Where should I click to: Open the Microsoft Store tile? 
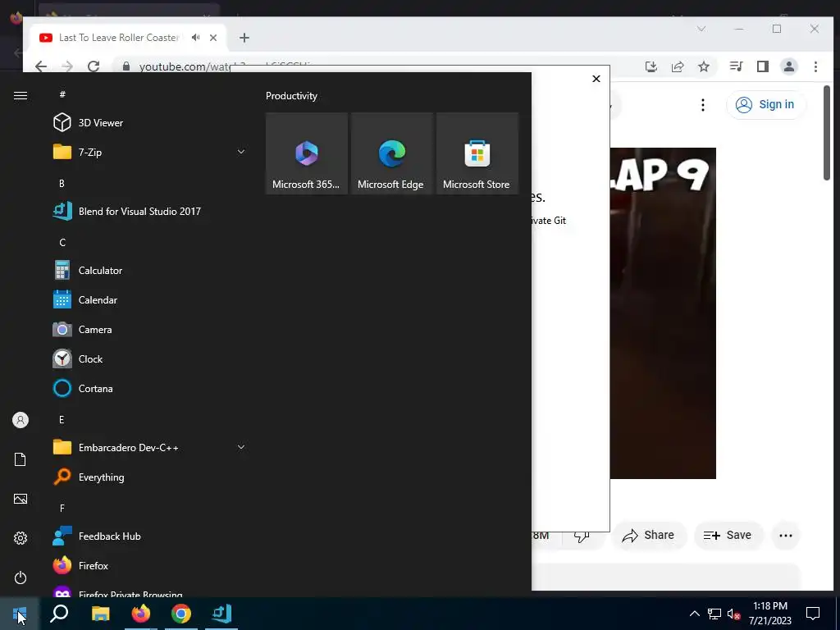pyautogui.click(x=477, y=153)
